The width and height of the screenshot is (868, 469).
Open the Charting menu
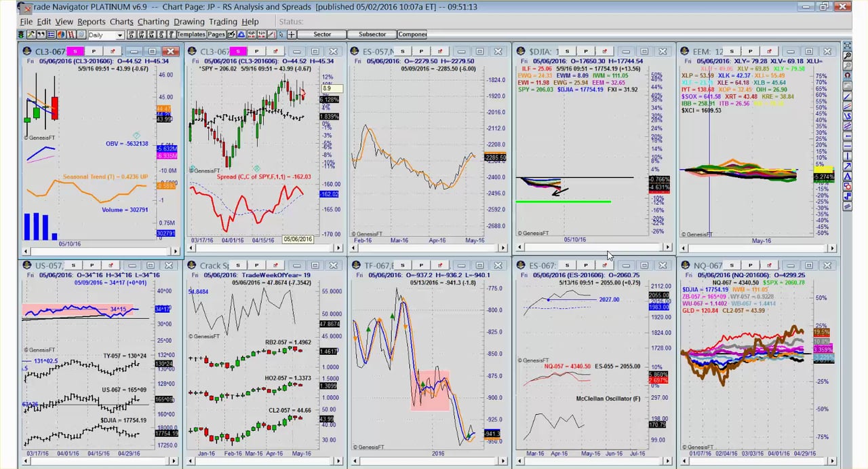[x=153, y=22]
